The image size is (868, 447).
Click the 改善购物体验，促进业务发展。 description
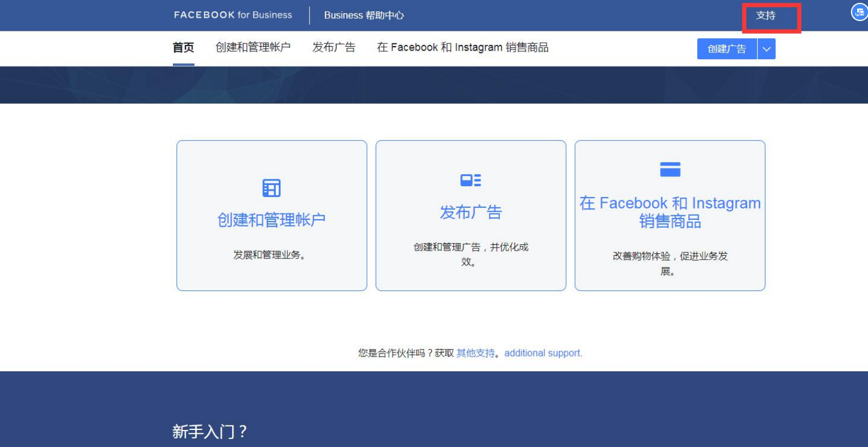[670, 264]
